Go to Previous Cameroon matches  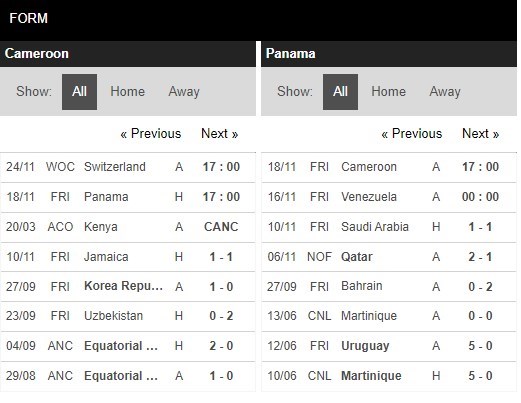tap(151, 134)
